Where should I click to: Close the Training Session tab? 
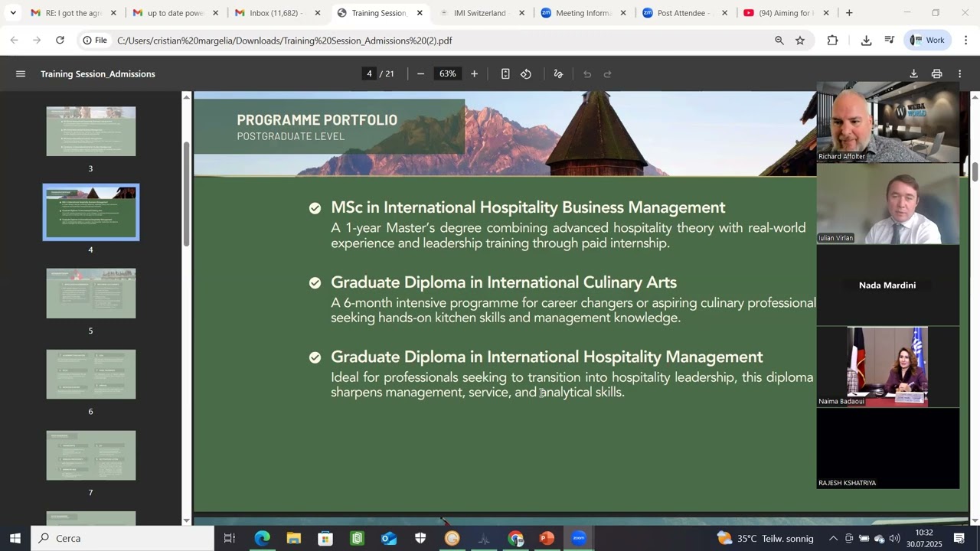(420, 13)
